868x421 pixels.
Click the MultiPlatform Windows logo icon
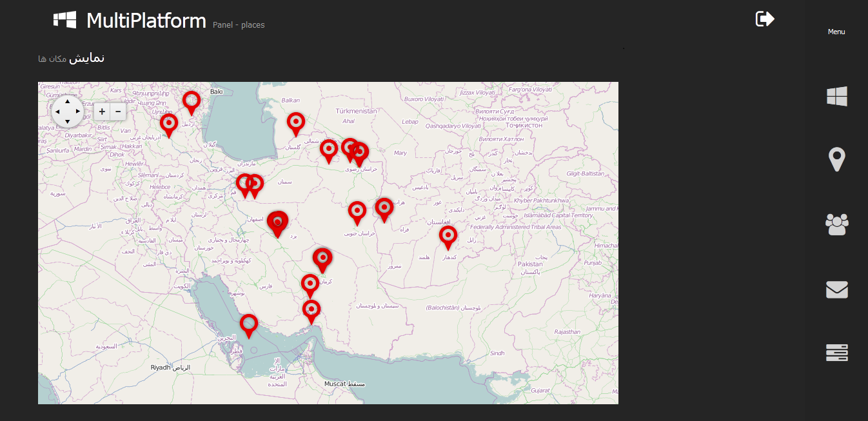(x=64, y=19)
